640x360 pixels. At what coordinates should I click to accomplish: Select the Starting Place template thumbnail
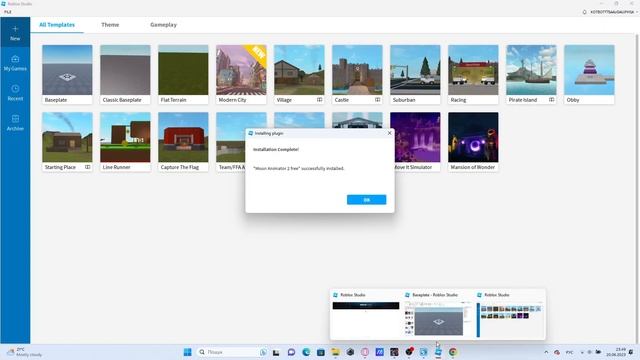coord(67,137)
